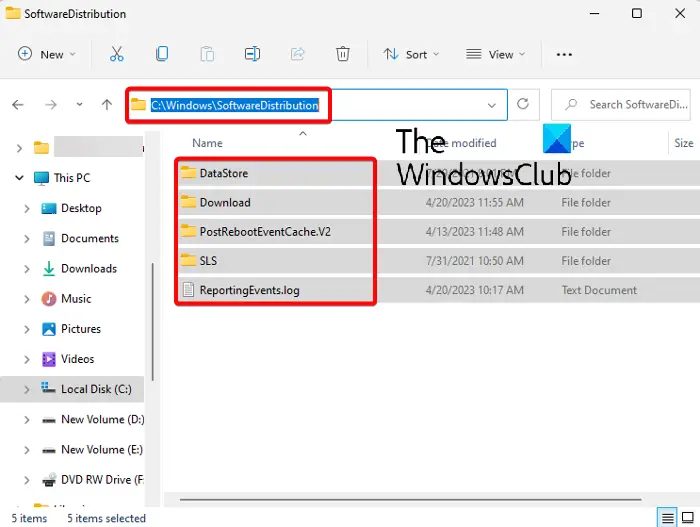
Task: Open the See more ellipsis menu
Action: tap(564, 54)
